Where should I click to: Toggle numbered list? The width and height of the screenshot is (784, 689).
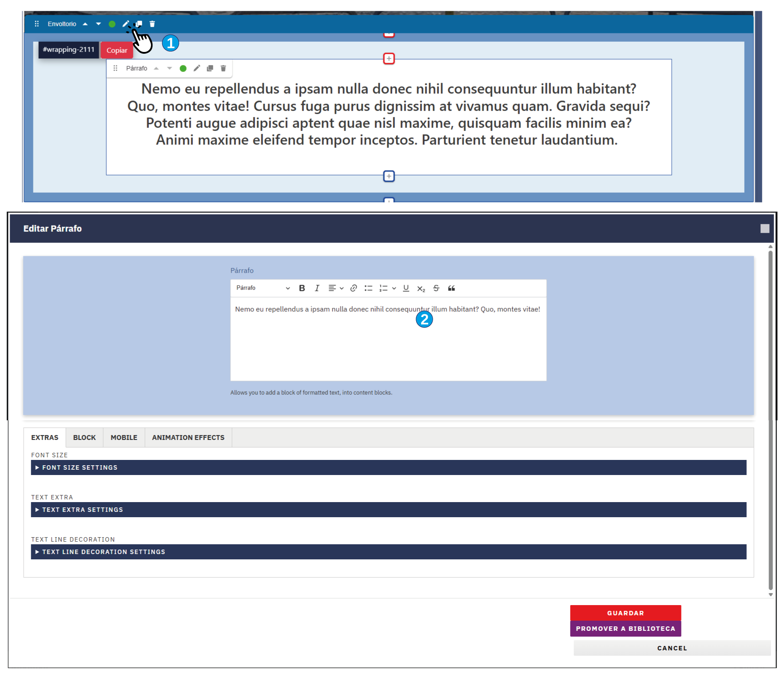pyautogui.click(x=383, y=289)
